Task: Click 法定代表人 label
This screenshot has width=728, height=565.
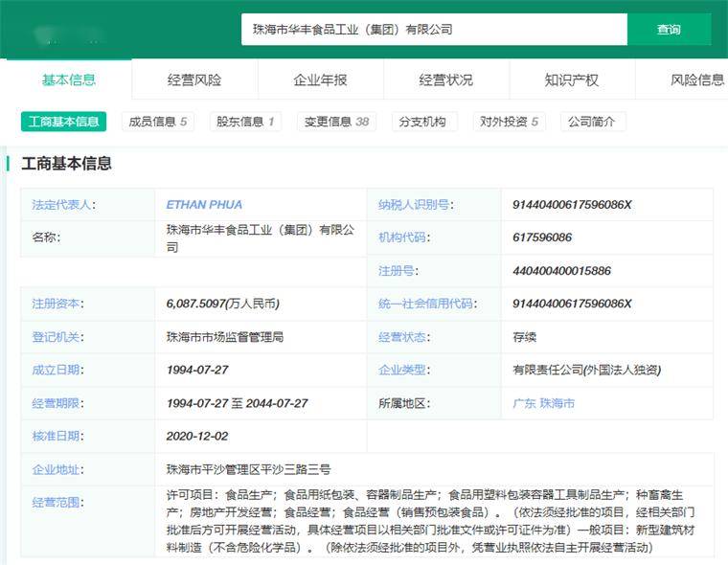Action: (x=63, y=205)
